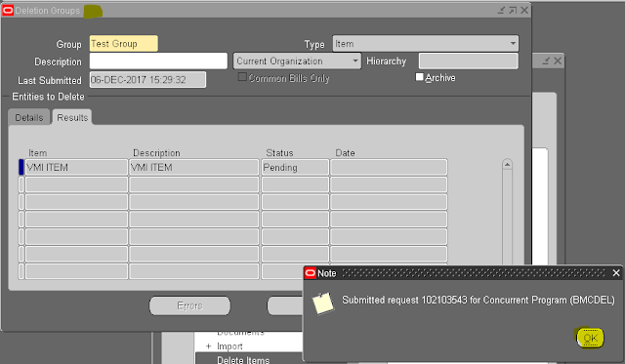
Task: Select the VMI ITEM cell in Item column
Action: tap(76, 167)
